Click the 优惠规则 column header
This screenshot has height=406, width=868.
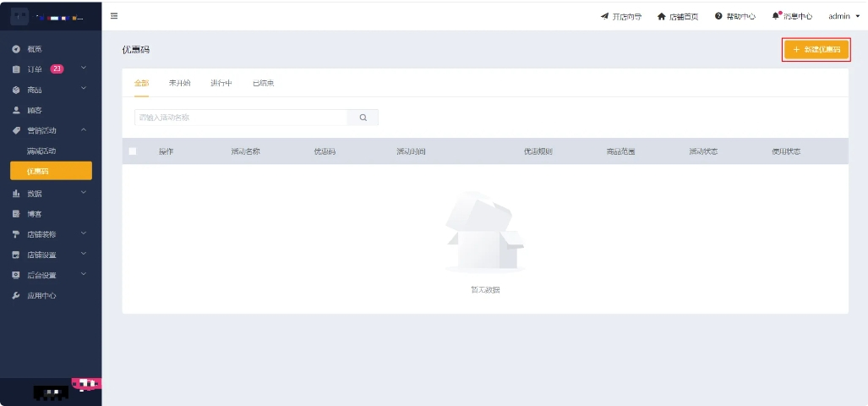point(538,151)
